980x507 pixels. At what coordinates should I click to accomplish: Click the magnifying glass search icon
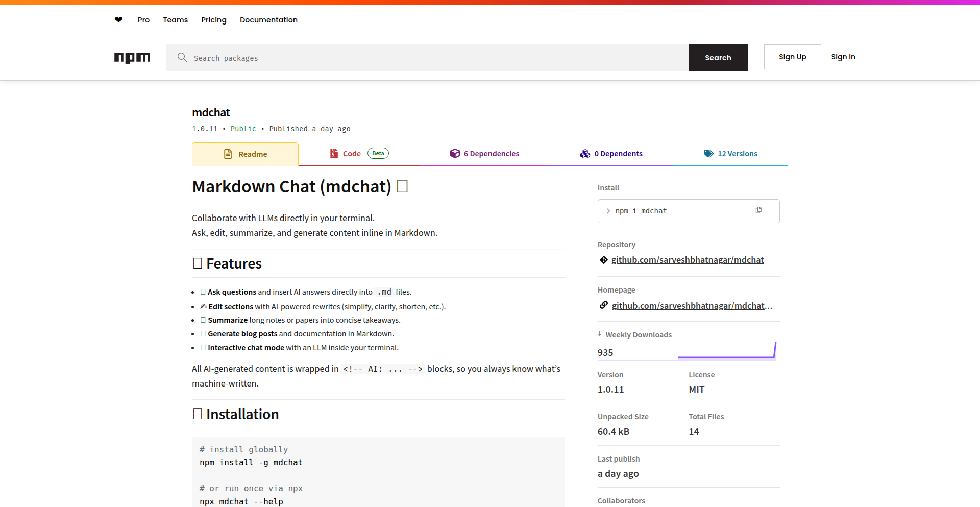182,57
